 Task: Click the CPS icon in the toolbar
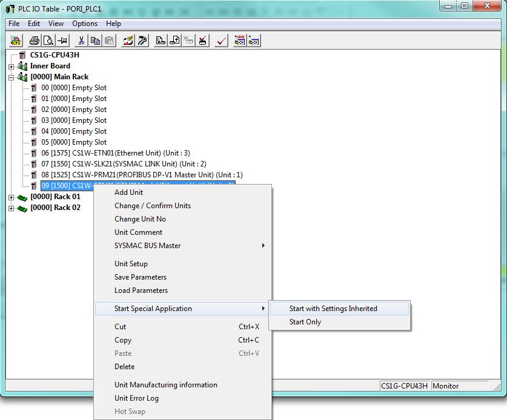(16, 41)
